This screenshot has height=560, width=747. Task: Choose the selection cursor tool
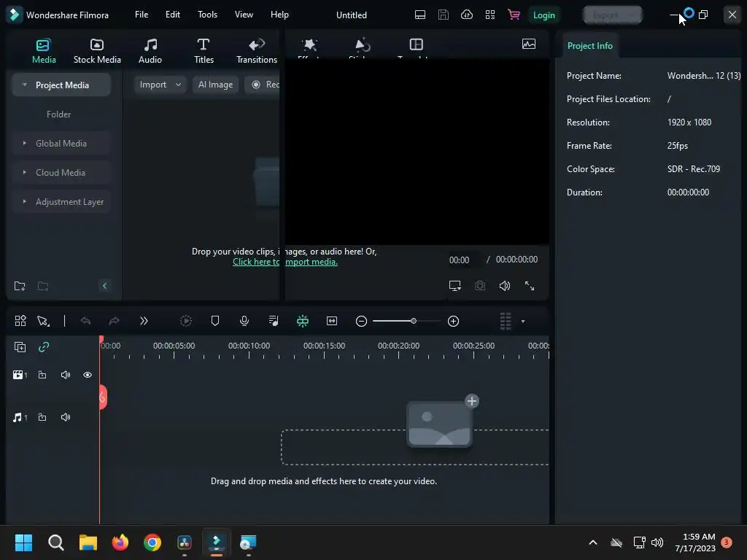point(43,321)
